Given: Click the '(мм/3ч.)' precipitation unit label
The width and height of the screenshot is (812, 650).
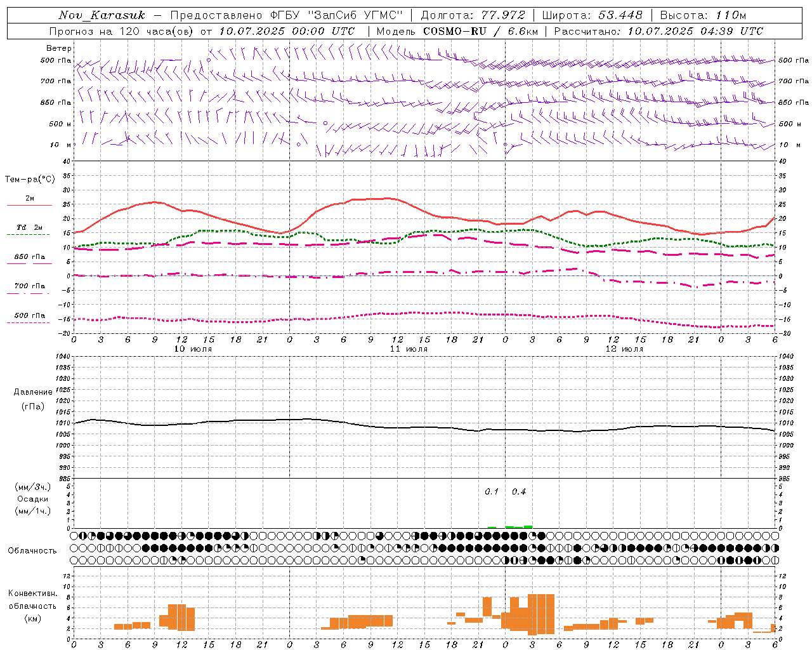Looking at the screenshot, I should [x=33, y=487].
